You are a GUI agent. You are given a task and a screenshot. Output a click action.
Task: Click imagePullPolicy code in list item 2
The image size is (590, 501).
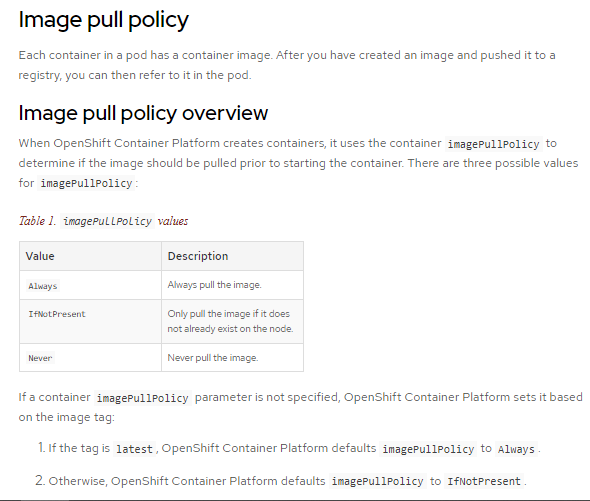[377, 481]
